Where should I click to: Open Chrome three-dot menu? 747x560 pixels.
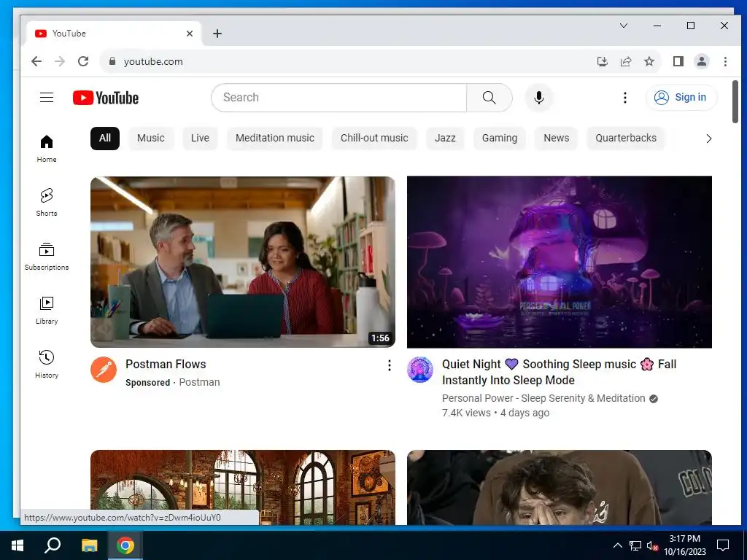[x=725, y=61]
